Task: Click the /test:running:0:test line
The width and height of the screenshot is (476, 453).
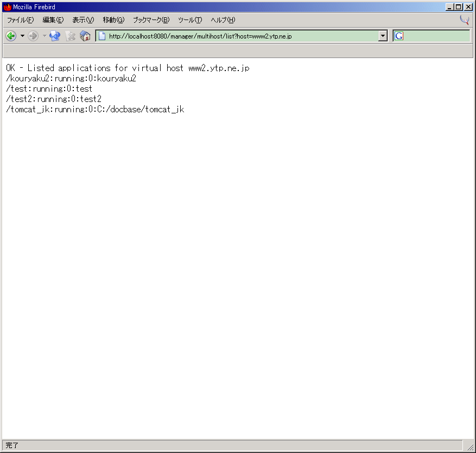Action: pyautogui.click(x=49, y=88)
